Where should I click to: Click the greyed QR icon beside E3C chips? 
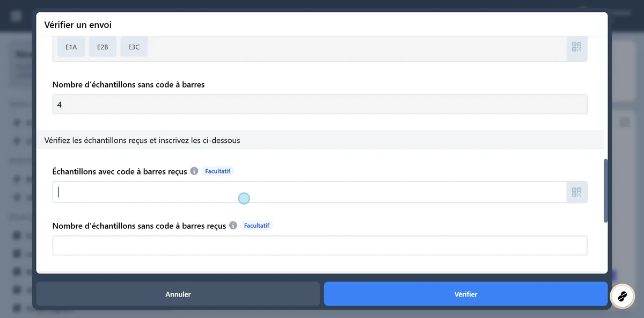click(x=576, y=47)
